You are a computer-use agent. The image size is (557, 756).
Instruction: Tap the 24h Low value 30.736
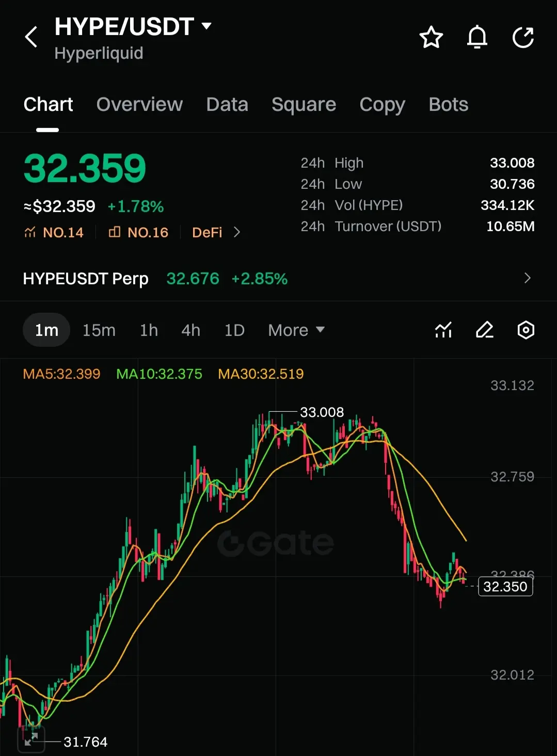[512, 184]
